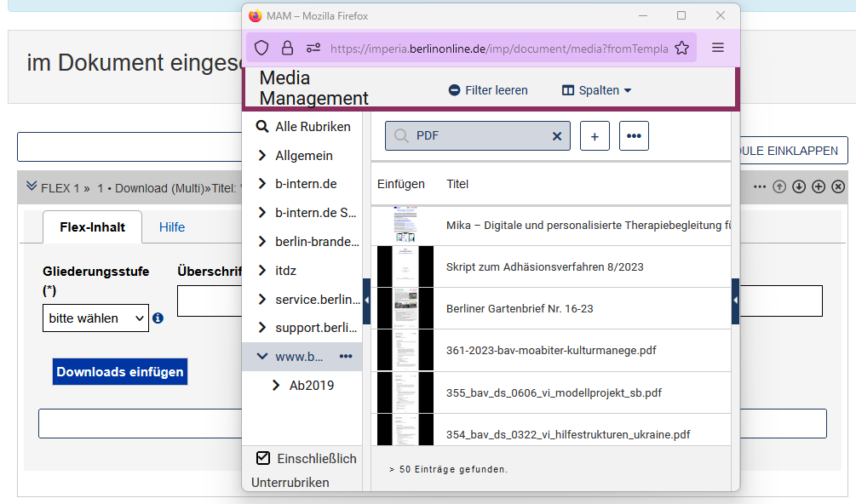Screen dimensions: 856x504
Task: Clear the PDF search with the X icon
Action: pos(557,135)
